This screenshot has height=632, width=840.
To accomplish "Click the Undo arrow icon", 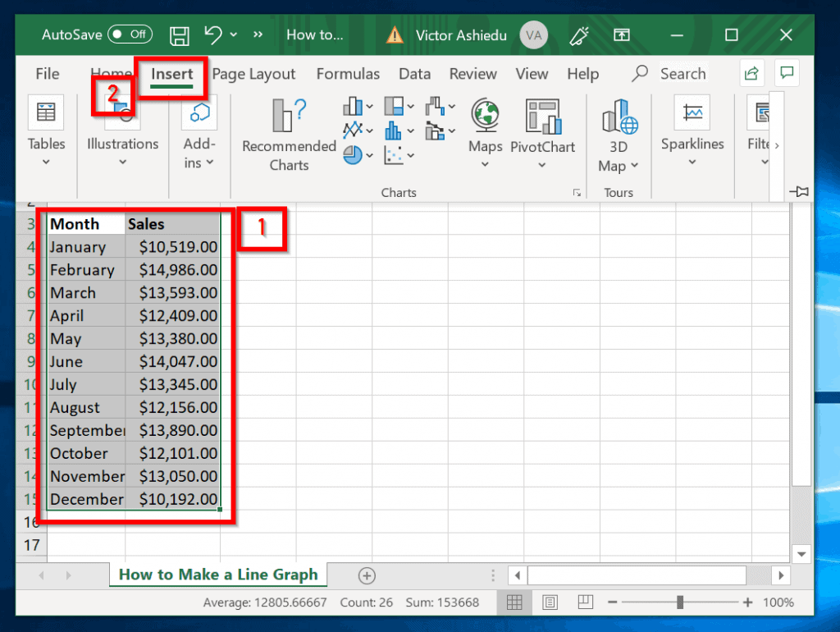I will pyautogui.click(x=212, y=34).
